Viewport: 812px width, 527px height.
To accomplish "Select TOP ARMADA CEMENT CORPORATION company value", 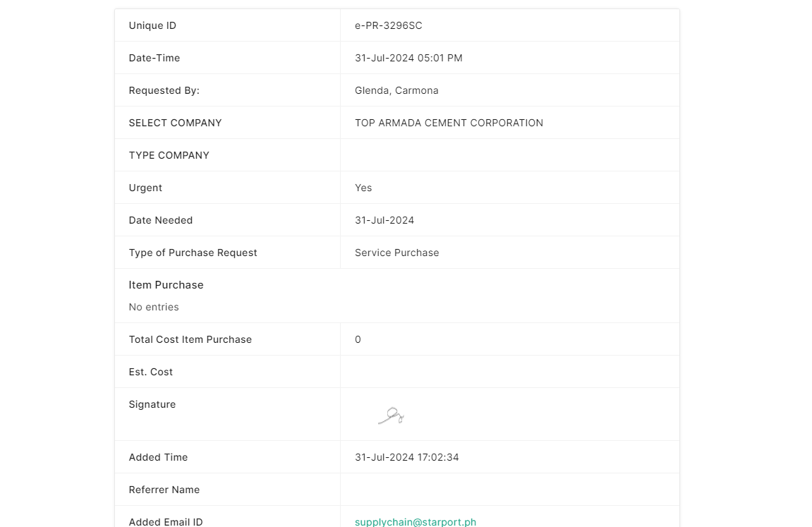I will point(449,123).
